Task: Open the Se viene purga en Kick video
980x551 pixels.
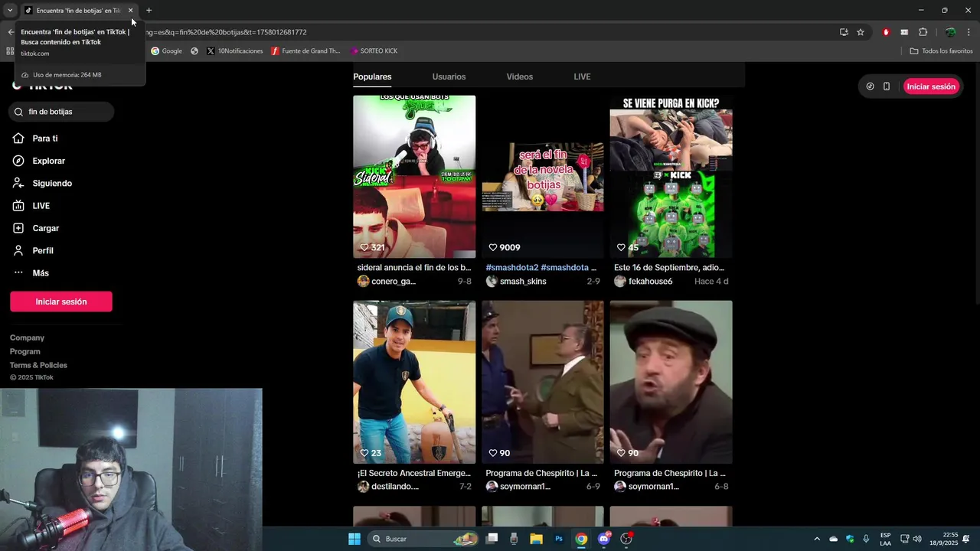Action: tap(671, 177)
